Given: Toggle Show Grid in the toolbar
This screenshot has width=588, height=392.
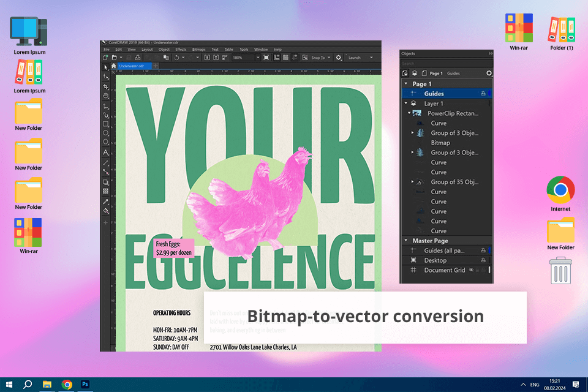Looking at the screenshot, I should (x=286, y=58).
